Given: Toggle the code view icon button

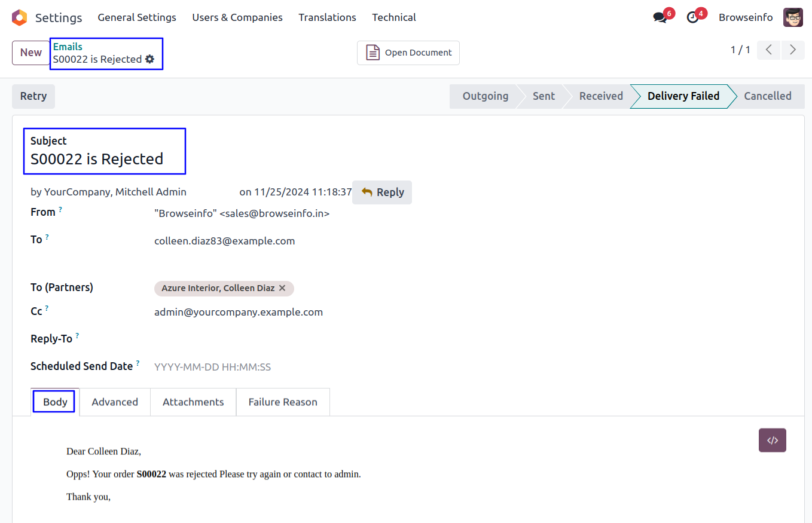Looking at the screenshot, I should 772,441.
